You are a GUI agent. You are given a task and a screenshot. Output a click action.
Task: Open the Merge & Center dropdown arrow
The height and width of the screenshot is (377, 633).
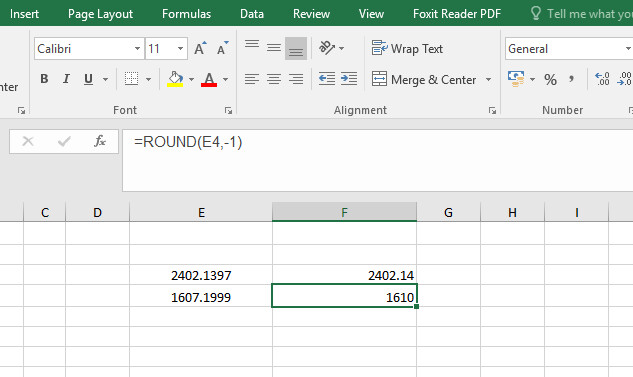point(488,80)
